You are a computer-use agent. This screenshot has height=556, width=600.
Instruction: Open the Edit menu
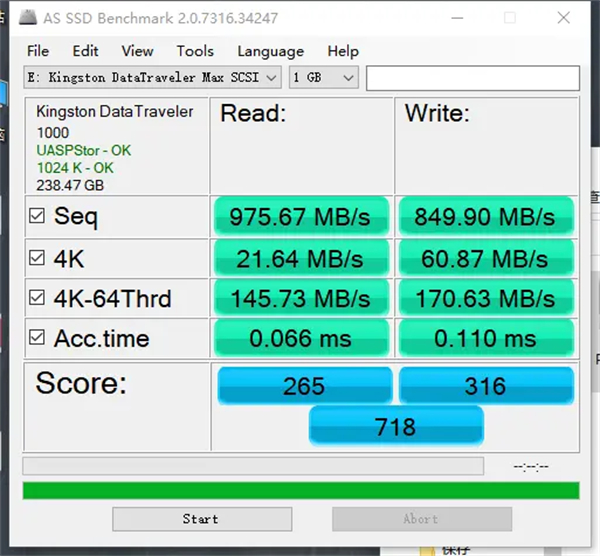[85, 51]
